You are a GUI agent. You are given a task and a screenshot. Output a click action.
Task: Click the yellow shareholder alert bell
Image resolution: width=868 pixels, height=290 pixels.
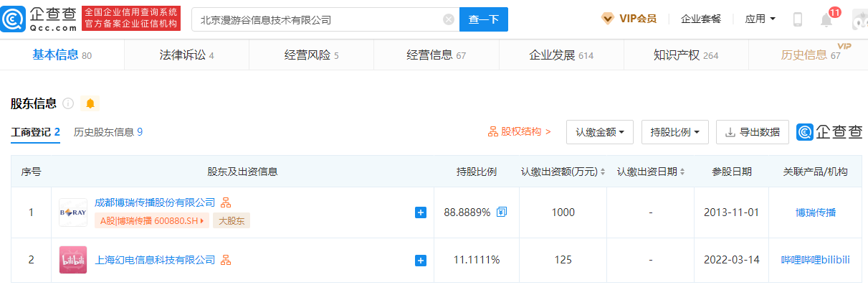[90, 103]
